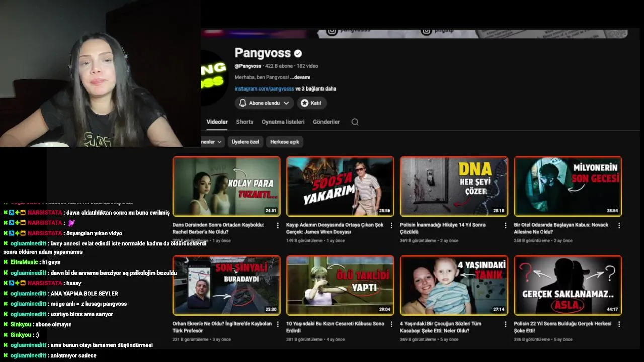Select the Herkese açık filter chip
The image size is (644, 362).
pyautogui.click(x=285, y=142)
